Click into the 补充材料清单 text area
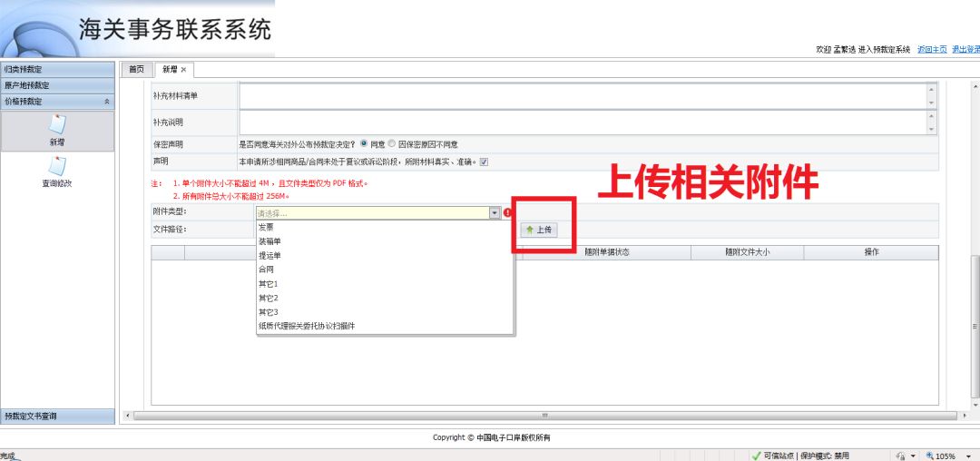Image resolution: width=980 pixels, height=461 pixels. click(583, 96)
